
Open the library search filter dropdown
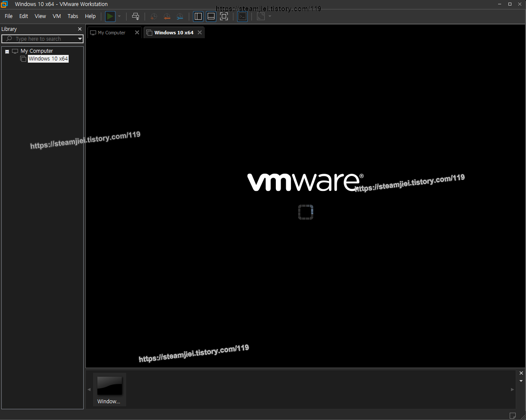[x=80, y=39]
